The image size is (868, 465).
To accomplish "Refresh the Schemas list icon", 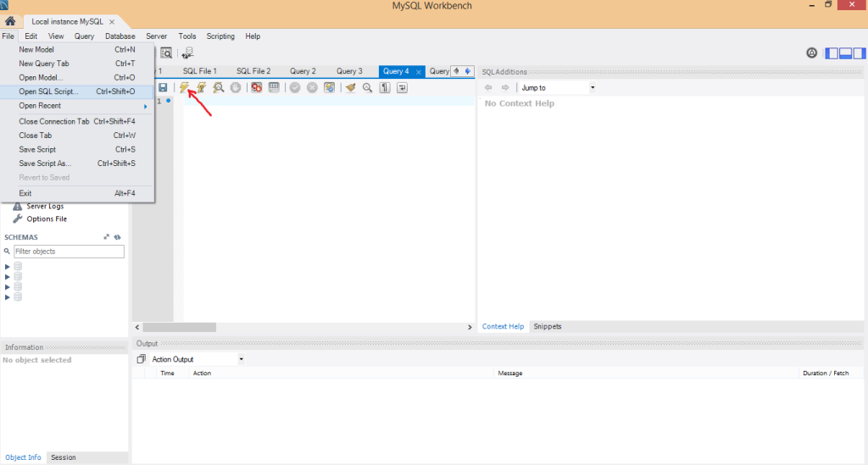I will [117, 237].
